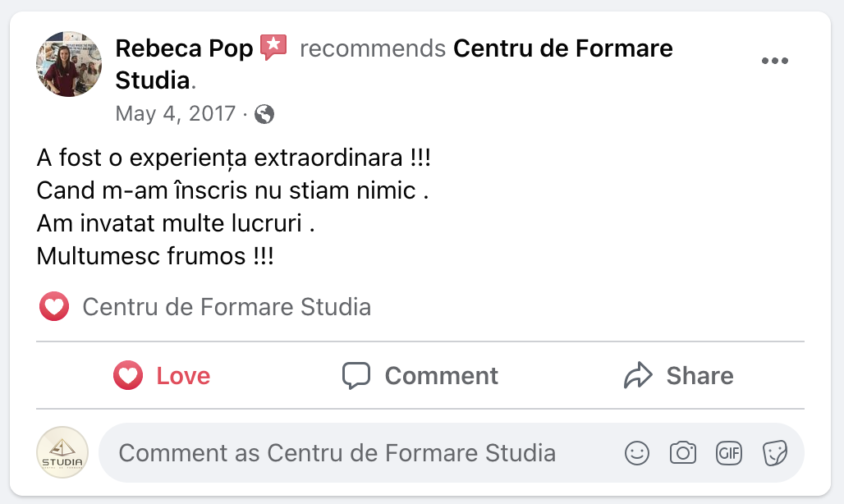
Task: Click the Share arrow icon
Action: [638, 376]
